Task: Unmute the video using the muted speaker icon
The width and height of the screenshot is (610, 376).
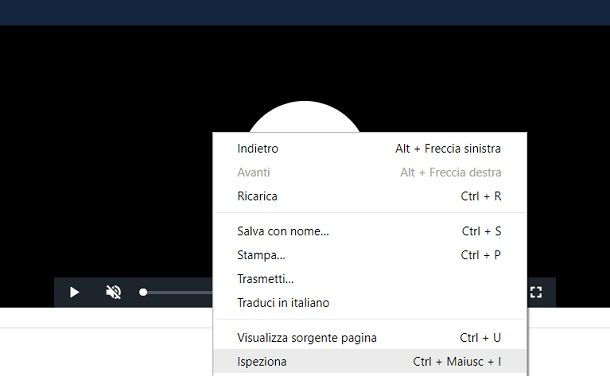Action: tap(114, 292)
